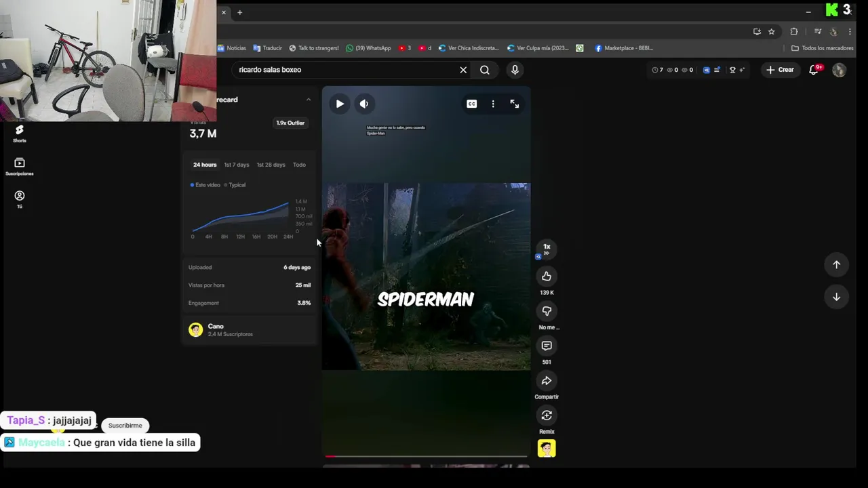Viewport: 868px width, 488px height.
Task: Click the '3.8%' engagement value
Action: (x=304, y=303)
